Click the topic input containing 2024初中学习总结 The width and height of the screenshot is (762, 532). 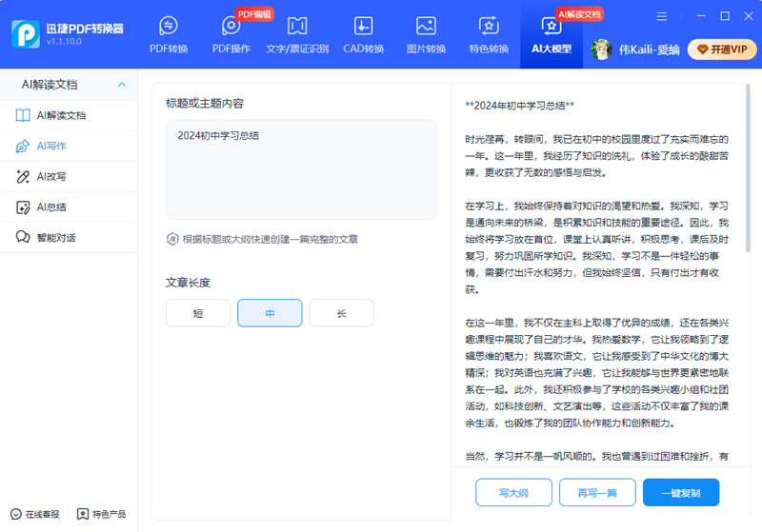301,170
